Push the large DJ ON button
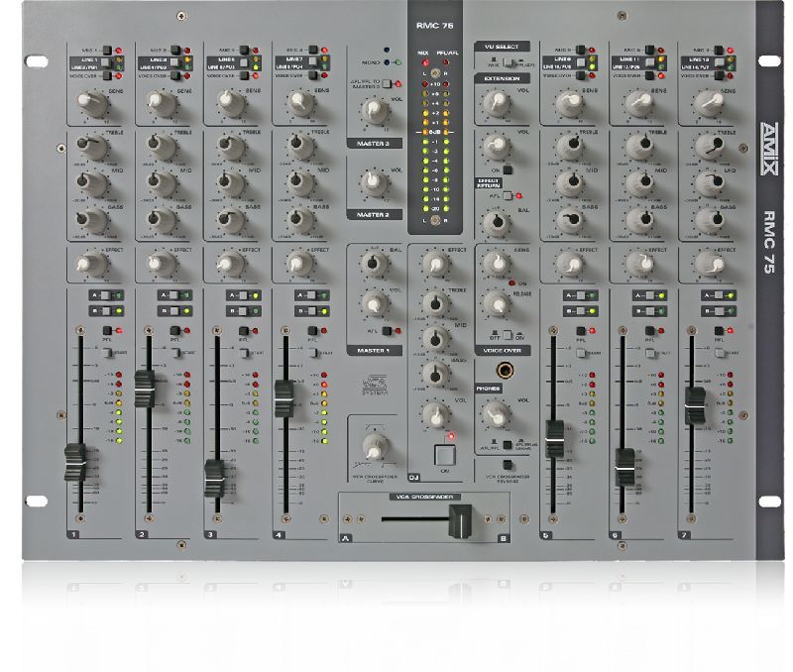Viewport: 793px width, 672px height. [444, 455]
